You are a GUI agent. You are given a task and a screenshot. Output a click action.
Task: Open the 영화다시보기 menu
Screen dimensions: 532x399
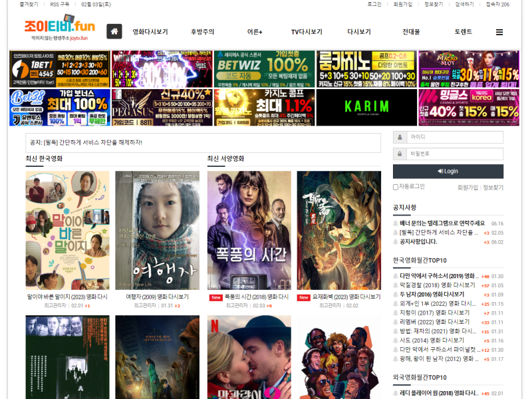tap(150, 32)
